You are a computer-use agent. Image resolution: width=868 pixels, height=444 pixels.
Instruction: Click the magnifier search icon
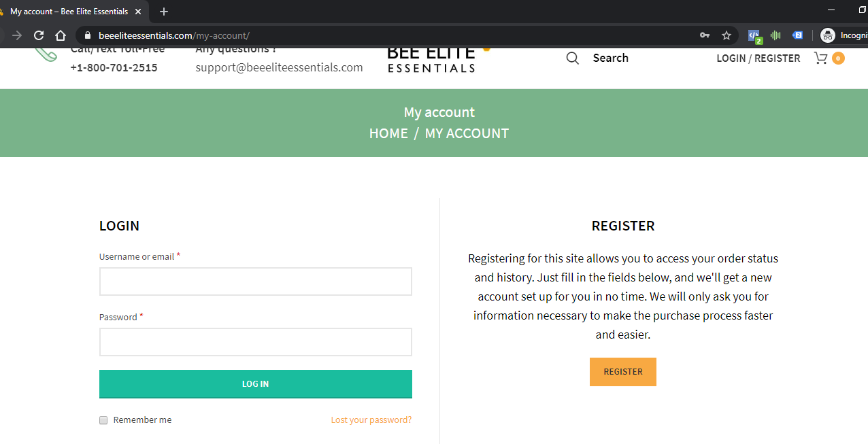coord(573,58)
